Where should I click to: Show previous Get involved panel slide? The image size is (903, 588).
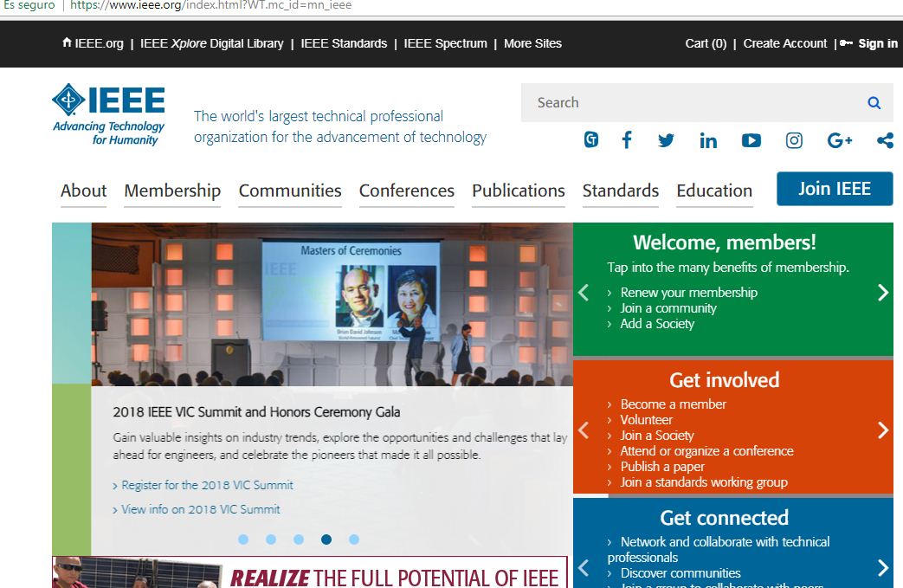pyautogui.click(x=584, y=430)
